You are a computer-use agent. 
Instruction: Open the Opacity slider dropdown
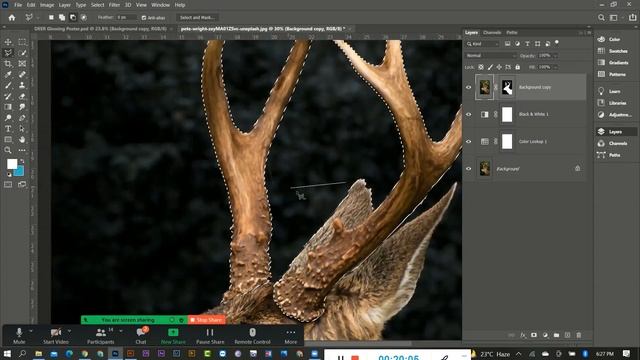(x=556, y=56)
